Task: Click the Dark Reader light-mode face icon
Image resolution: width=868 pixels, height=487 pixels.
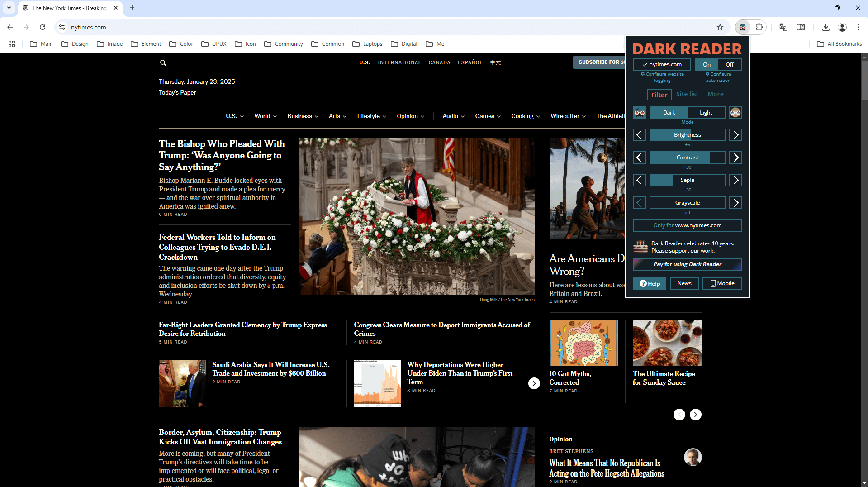Action: 735,112
